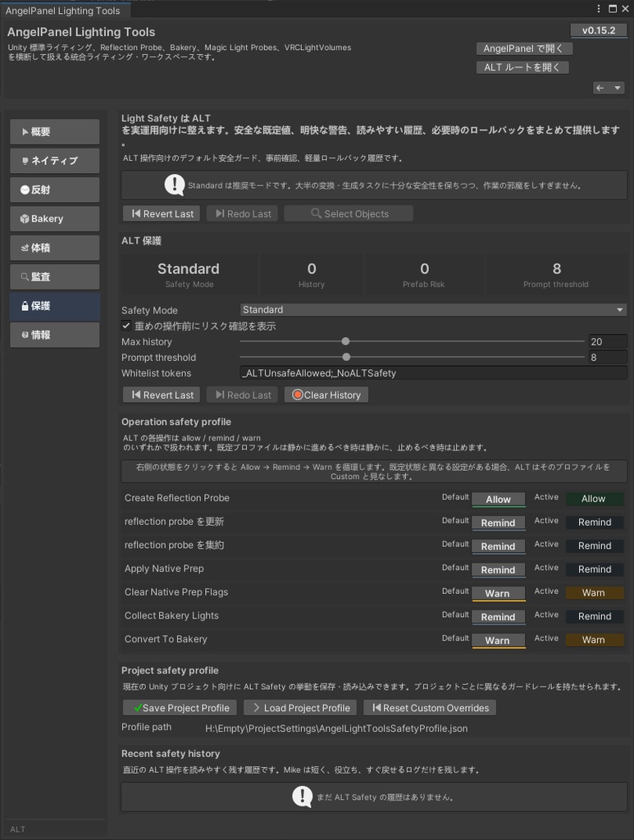Open the window kebab options menu

(x=599, y=8)
